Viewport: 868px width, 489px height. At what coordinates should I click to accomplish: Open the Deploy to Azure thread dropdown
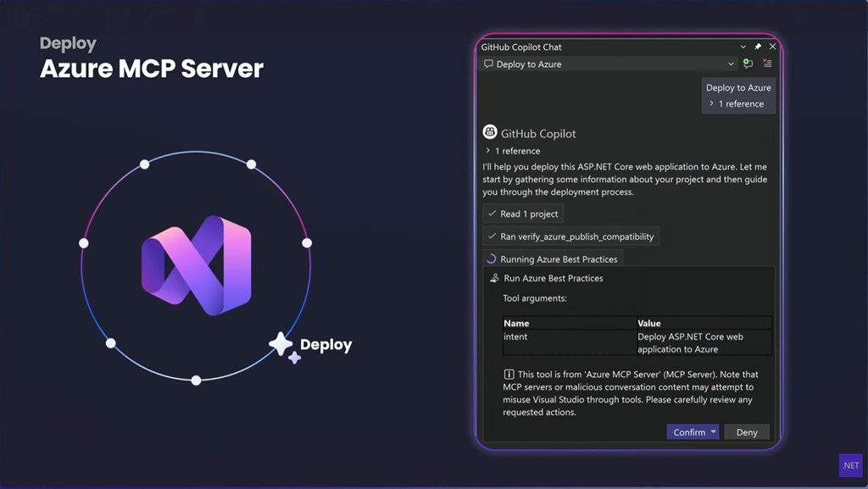point(731,64)
